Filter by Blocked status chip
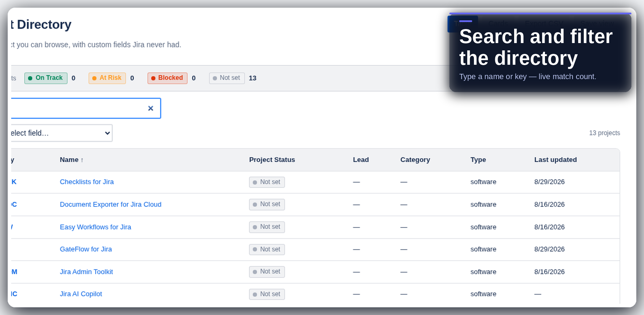Viewport: 644px width, 315px height. (167, 78)
